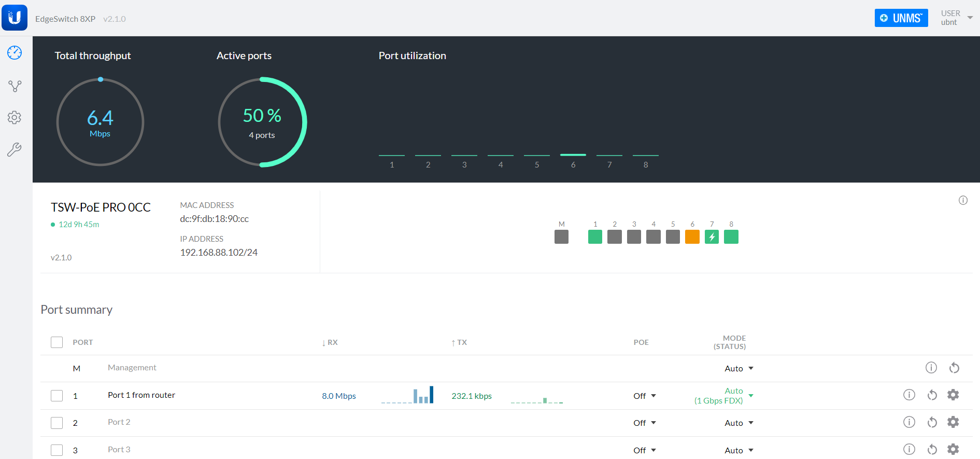Reset Port 1 from router using reload icon
This screenshot has width=980, height=459.
coord(932,395)
